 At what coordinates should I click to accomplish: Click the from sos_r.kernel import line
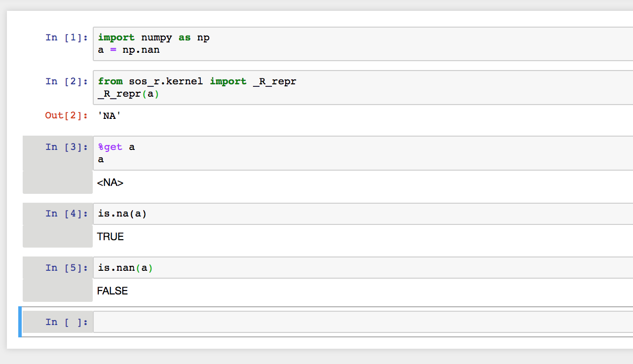tap(197, 81)
